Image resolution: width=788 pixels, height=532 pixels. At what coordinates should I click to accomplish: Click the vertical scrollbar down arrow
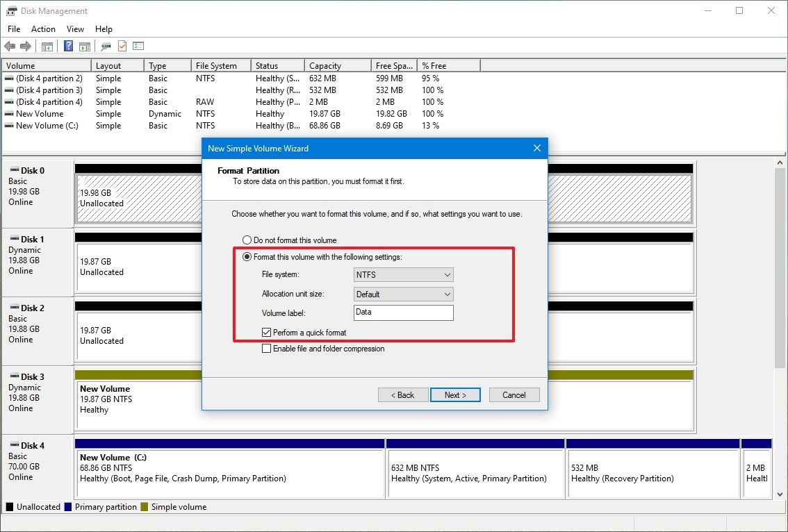tap(780, 494)
